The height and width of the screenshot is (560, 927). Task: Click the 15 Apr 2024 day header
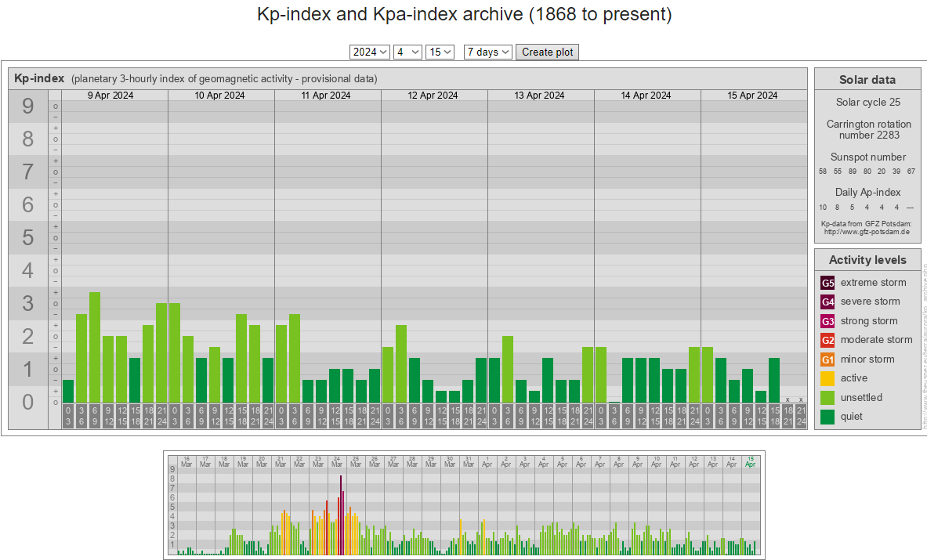click(752, 96)
